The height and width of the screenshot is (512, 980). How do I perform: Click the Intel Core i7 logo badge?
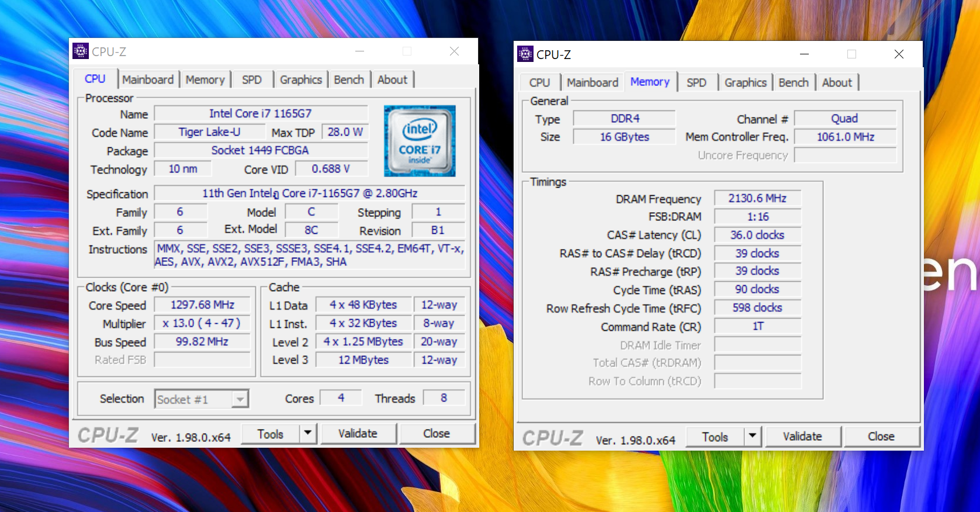point(420,141)
